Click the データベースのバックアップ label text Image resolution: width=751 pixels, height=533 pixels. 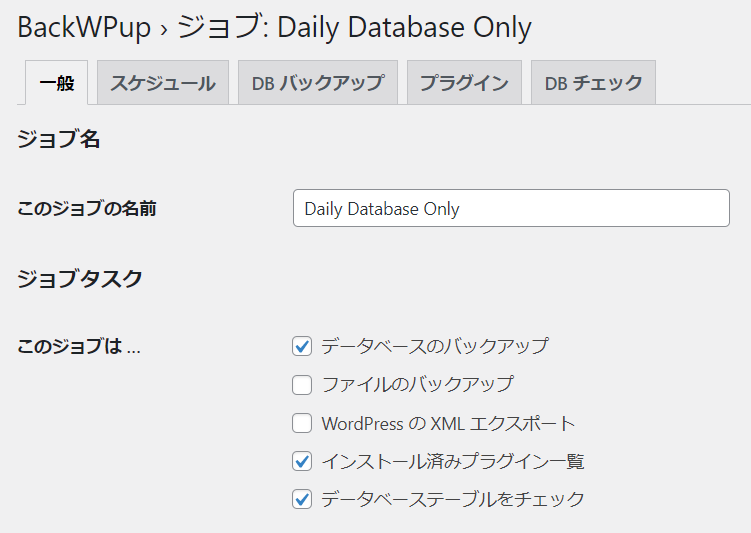(434, 346)
